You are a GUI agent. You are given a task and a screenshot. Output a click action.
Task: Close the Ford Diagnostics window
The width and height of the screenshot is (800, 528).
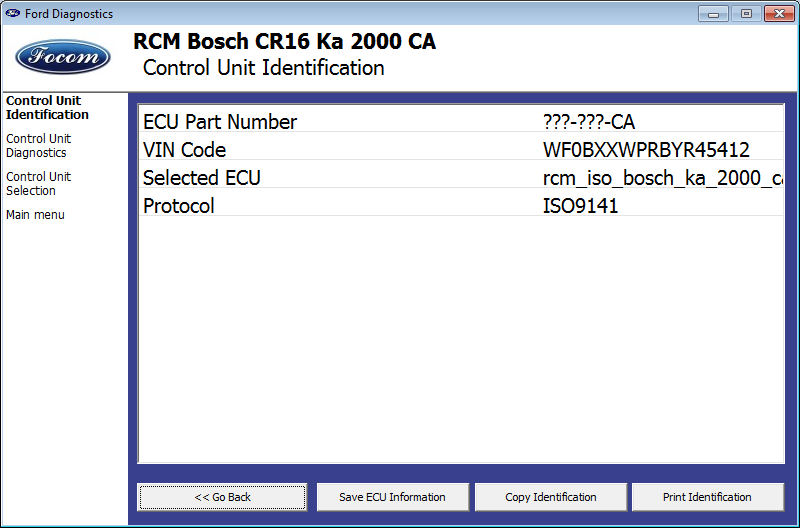click(777, 14)
